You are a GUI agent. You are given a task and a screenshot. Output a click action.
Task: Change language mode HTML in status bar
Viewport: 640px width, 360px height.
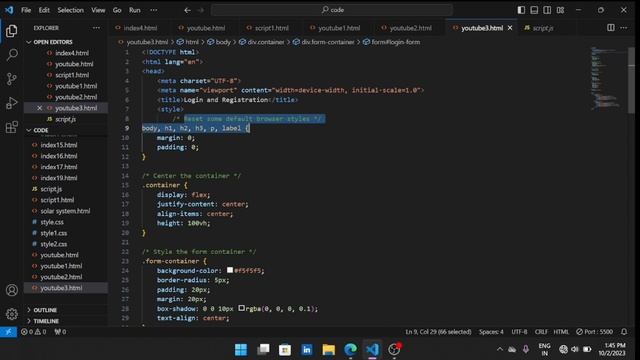[561, 332]
